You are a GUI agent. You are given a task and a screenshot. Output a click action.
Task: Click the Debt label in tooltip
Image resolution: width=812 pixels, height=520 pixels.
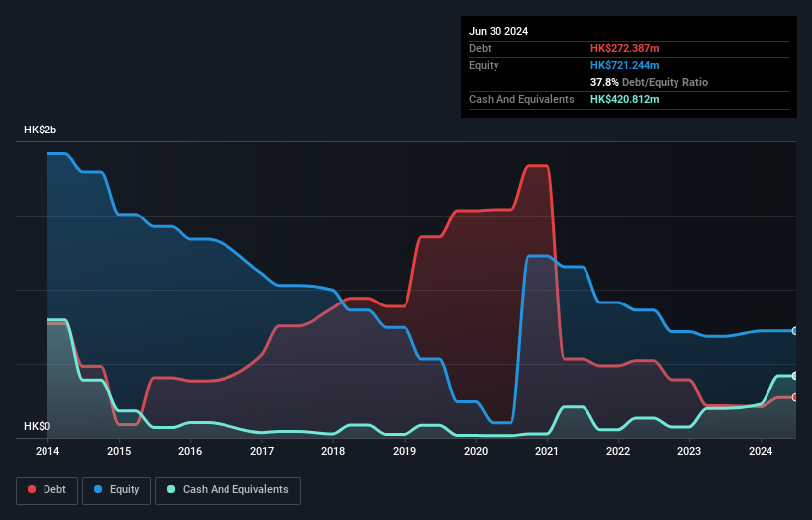(x=480, y=48)
